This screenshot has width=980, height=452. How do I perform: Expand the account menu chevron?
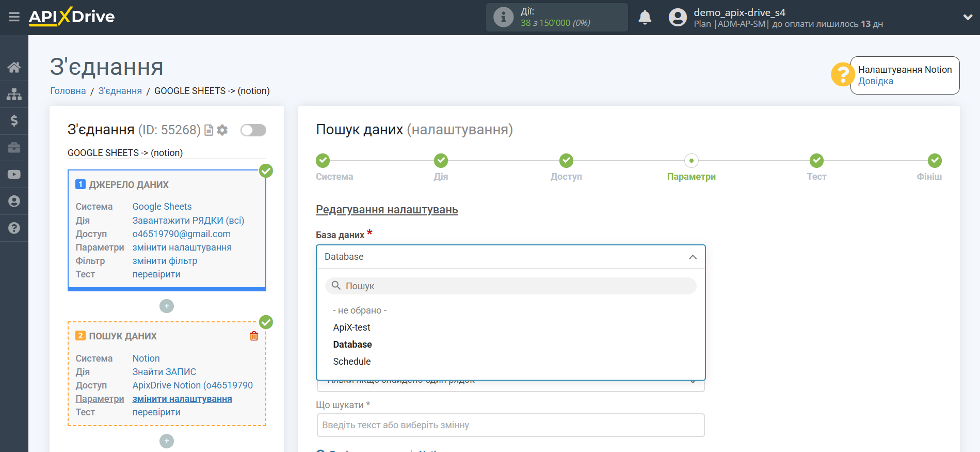point(968,17)
